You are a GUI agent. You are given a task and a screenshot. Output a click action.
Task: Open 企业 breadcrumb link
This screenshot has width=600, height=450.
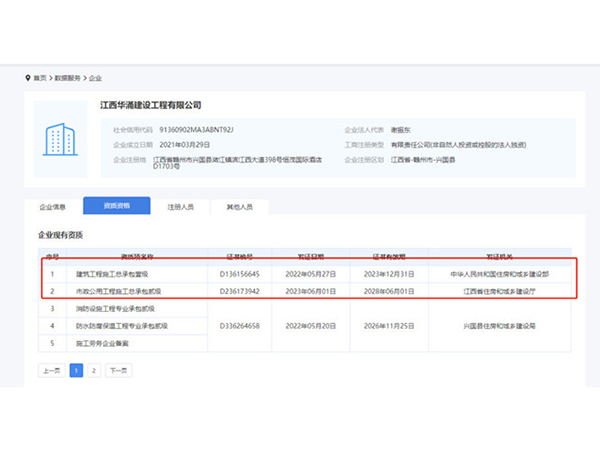coord(95,78)
